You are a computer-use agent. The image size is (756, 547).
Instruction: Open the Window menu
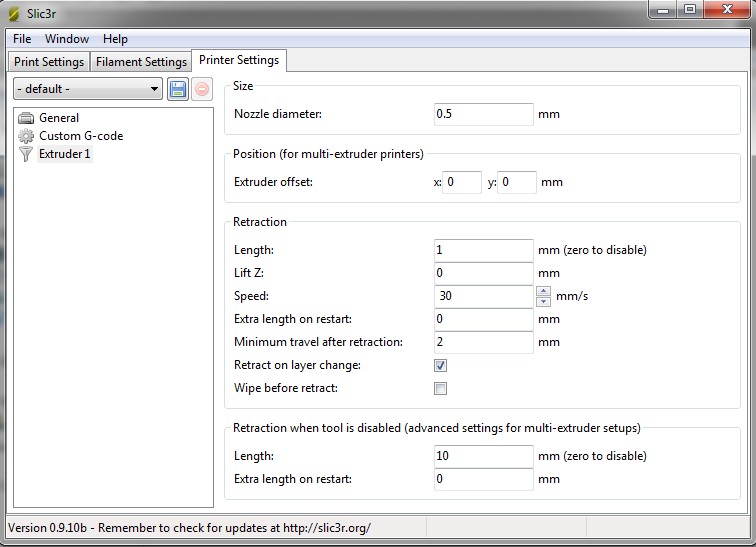67,39
